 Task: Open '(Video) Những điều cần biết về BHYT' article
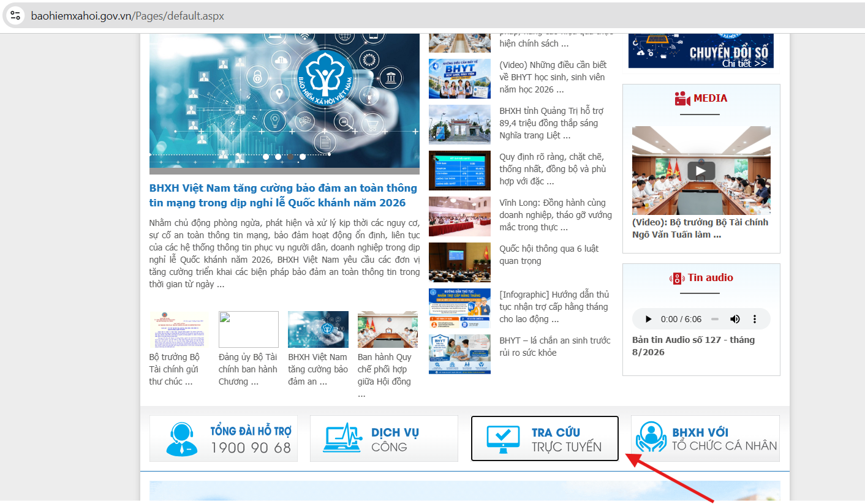pos(553,77)
